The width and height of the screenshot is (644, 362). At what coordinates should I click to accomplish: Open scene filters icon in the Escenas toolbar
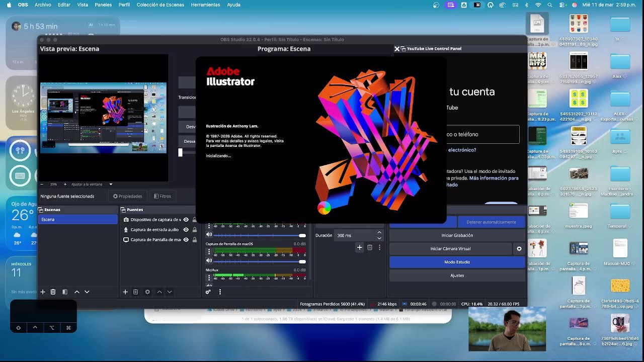click(x=65, y=292)
